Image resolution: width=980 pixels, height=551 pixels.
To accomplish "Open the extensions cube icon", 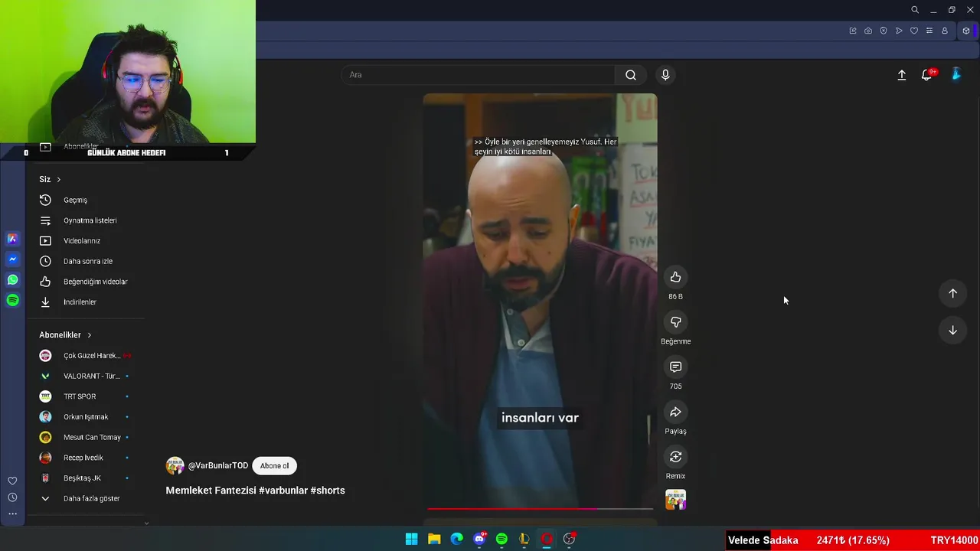I will (966, 31).
